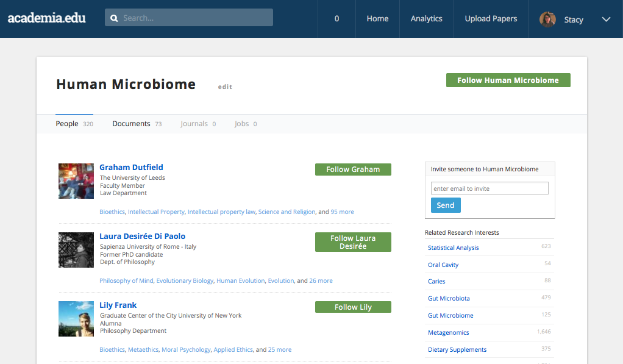The image size is (623, 364).
Task: Go to the Home menu item
Action: click(377, 19)
